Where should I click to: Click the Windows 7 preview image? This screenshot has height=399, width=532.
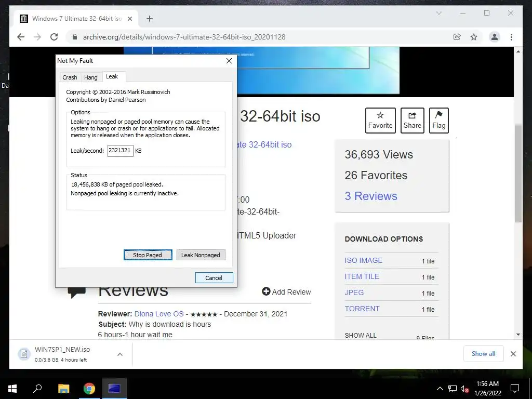pos(318,70)
